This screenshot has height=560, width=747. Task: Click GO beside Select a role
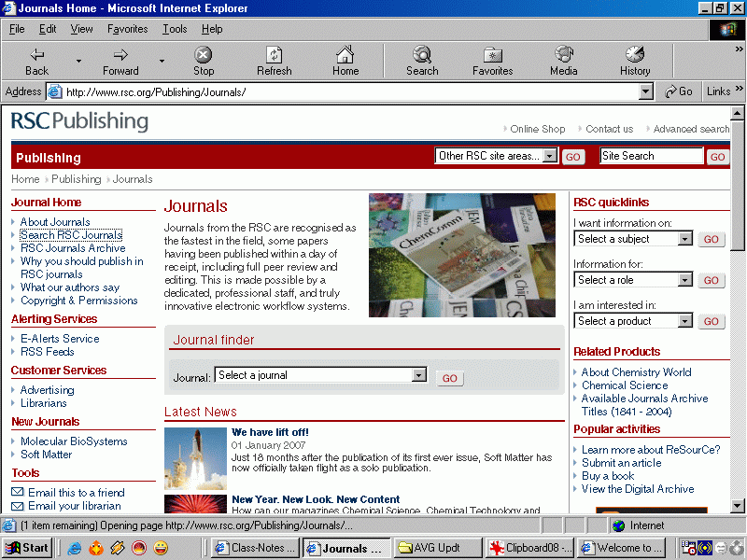[x=712, y=280]
